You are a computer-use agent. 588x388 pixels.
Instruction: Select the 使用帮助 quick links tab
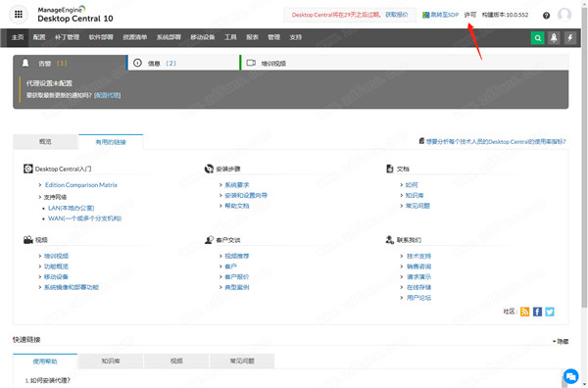click(45, 362)
